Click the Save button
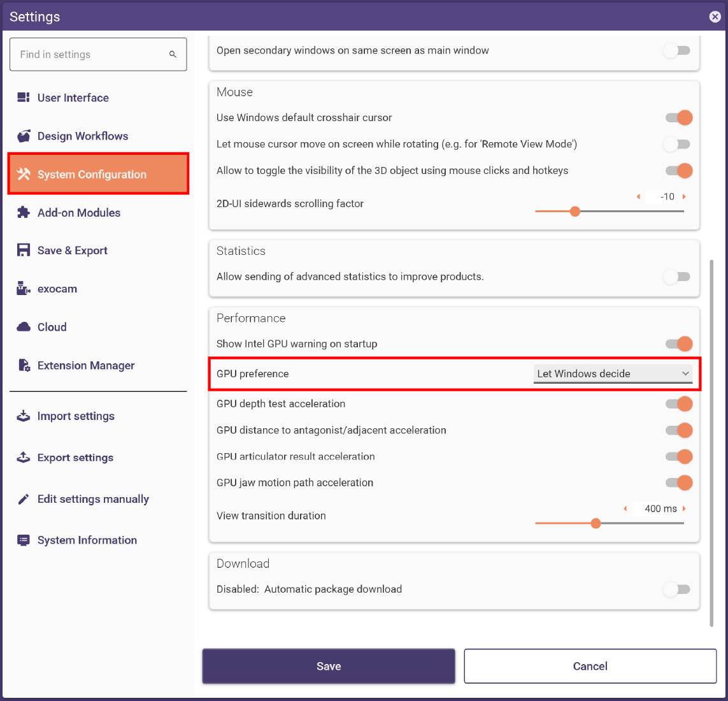728x701 pixels. [329, 666]
